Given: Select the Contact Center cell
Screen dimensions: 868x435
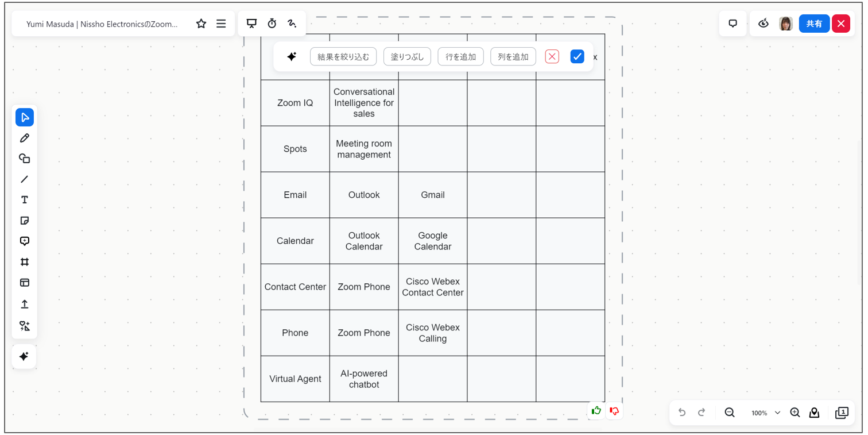Looking at the screenshot, I should pyautogui.click(x=295, y=287).
